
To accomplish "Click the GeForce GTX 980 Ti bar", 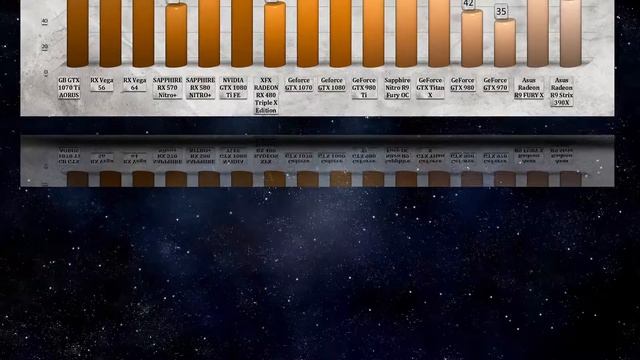I will click(x=373, y=33).
